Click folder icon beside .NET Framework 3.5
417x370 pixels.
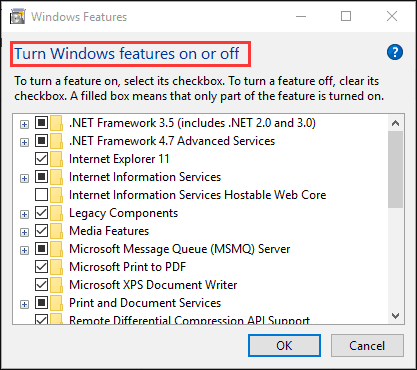click(x=56, y=123)
